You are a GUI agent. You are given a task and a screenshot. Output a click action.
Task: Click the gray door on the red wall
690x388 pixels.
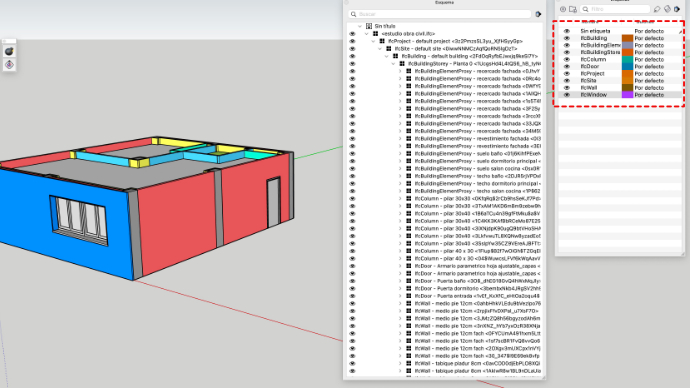[x=274, y=203]
